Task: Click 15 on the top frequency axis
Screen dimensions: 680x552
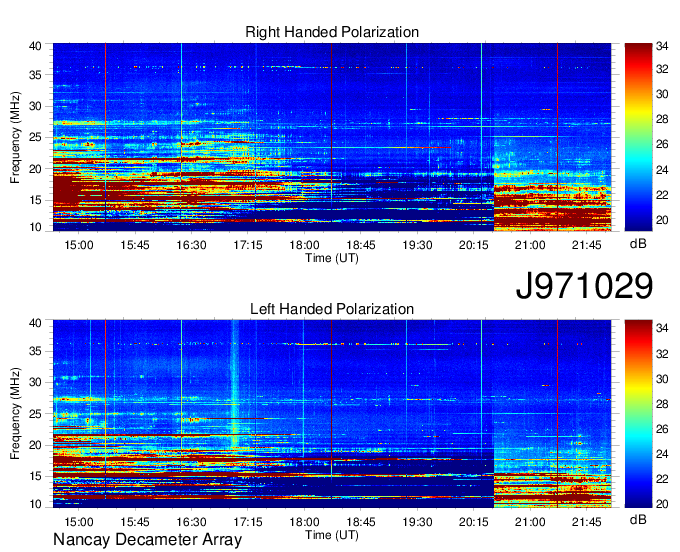Action: click(x=35, y=200)
